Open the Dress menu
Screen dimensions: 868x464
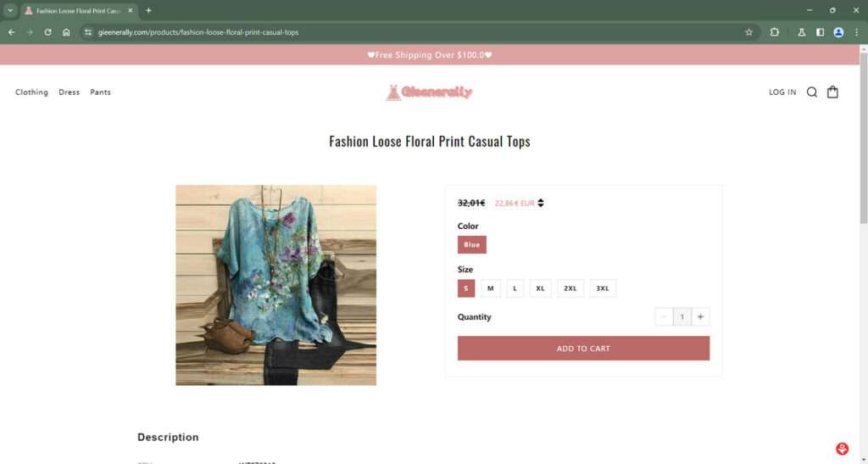[x=70, y=92]
